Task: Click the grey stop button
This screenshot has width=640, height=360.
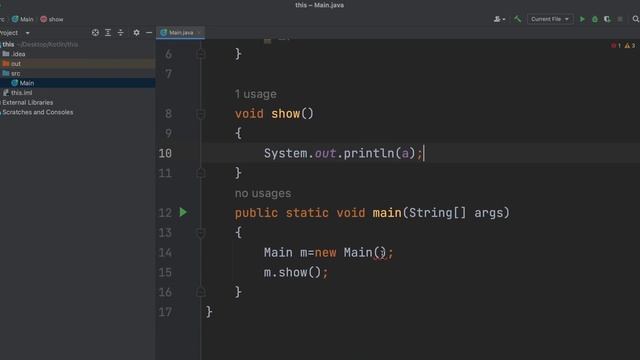Action: pos(620,19)
